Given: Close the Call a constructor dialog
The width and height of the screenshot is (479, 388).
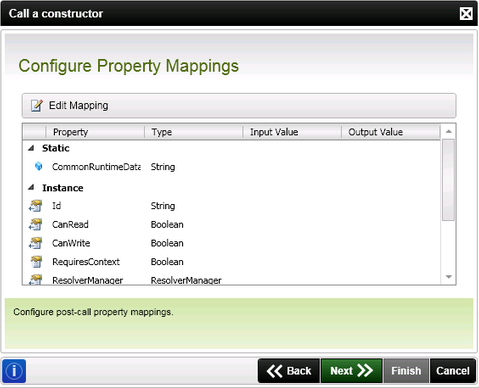Looking at the screenshot, I should coord(466,14).
